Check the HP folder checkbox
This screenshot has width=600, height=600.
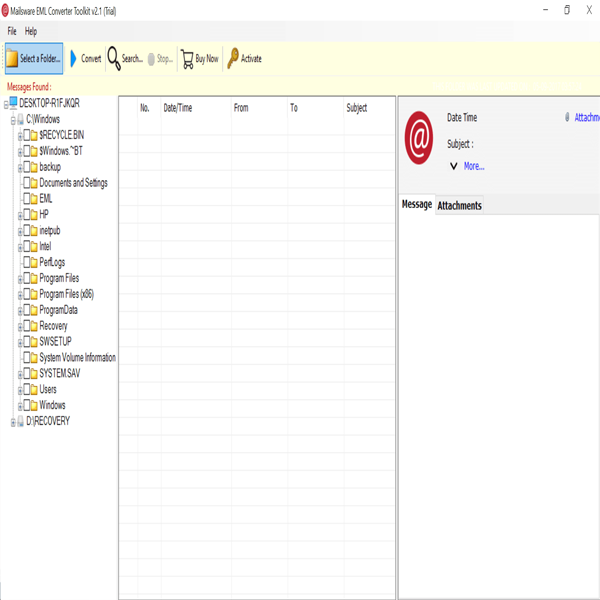(x=27, y=214)
